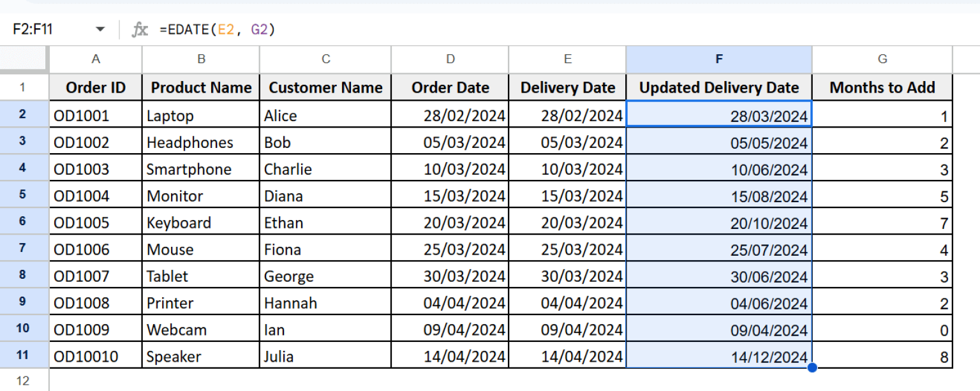
Task: Select row 11 by clicking its number
Action: coord(24,355)
